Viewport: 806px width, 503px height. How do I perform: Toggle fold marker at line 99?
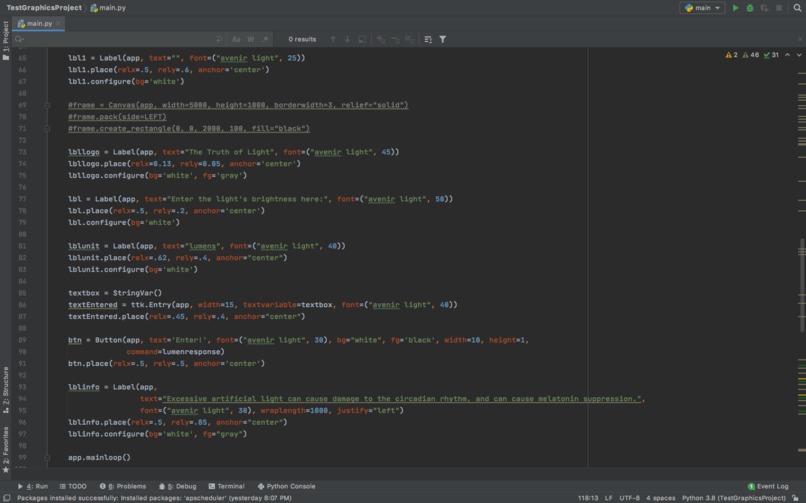click(x=47, y=457)
